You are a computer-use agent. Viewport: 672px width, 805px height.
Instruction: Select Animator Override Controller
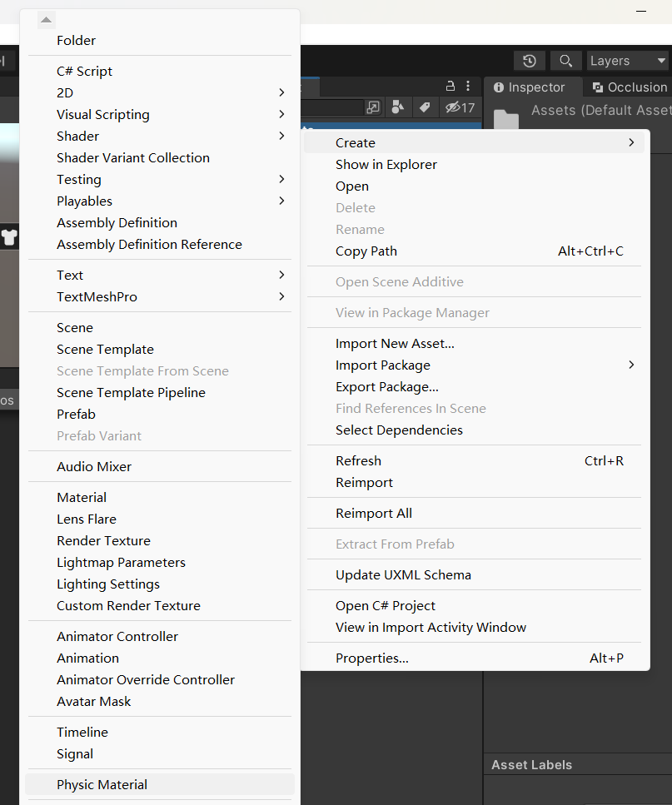[x=160, y=679]
